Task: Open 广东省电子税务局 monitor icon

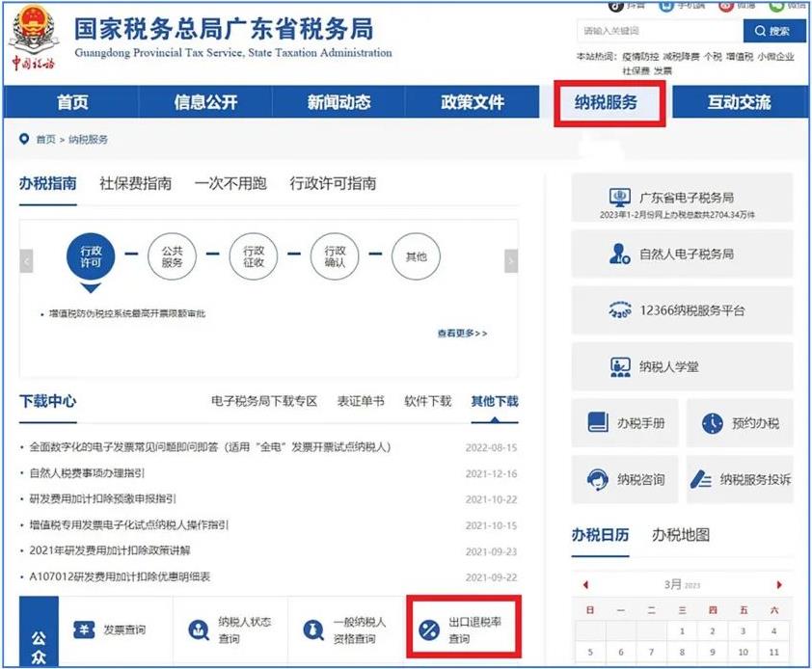Action: coord(619,198)
